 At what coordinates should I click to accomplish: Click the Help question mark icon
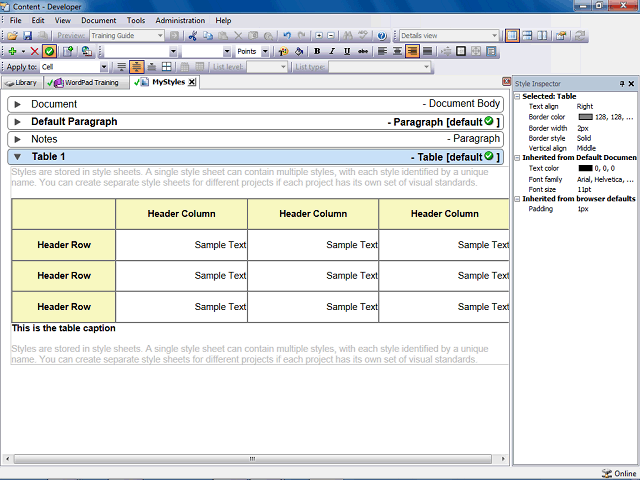pyautogui.click(x=382, y=36)
